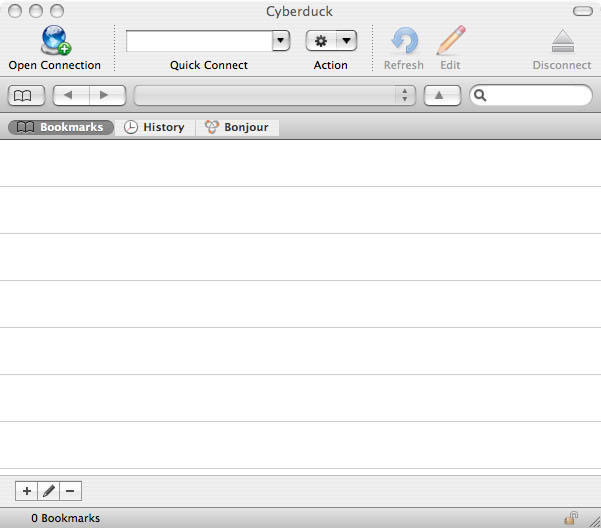Go forward with the right arrow button

click(x=108, y=95)
